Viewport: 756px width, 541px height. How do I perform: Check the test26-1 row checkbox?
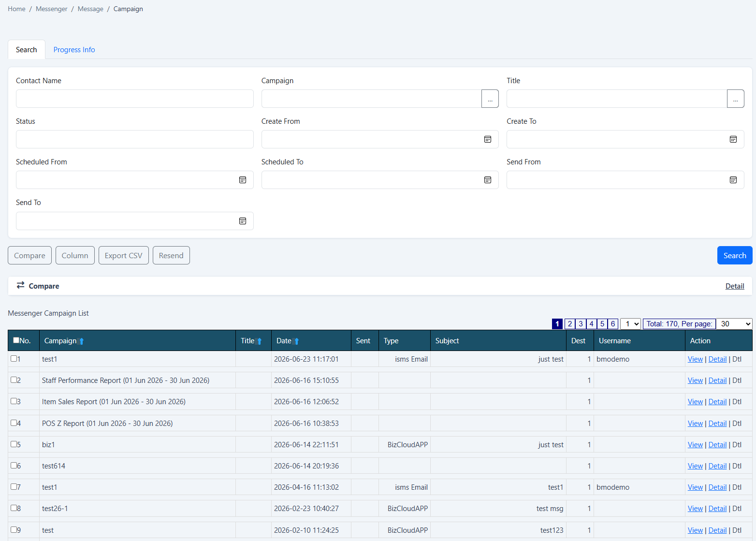pyautogui.click(x=14, y=508)
